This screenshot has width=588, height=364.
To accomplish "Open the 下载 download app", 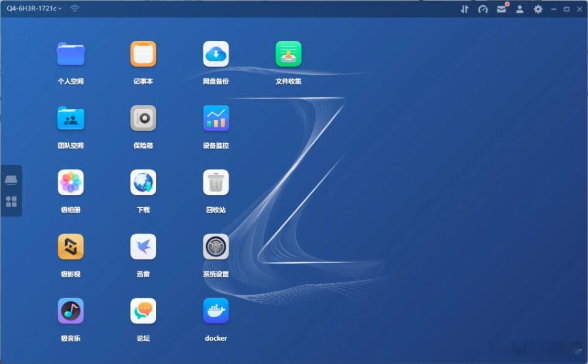I will click(x=143, y=183).
